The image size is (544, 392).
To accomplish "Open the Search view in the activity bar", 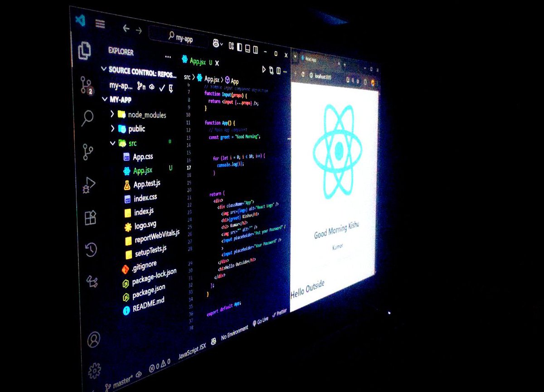I will click(x=87, y=119).
